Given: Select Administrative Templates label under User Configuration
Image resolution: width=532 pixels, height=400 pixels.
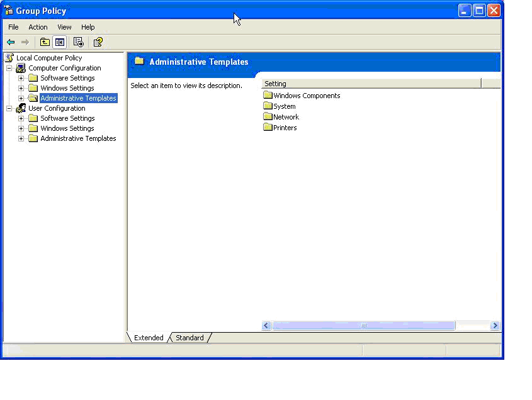Looking at the screenshot, I should tap(78, 138).
